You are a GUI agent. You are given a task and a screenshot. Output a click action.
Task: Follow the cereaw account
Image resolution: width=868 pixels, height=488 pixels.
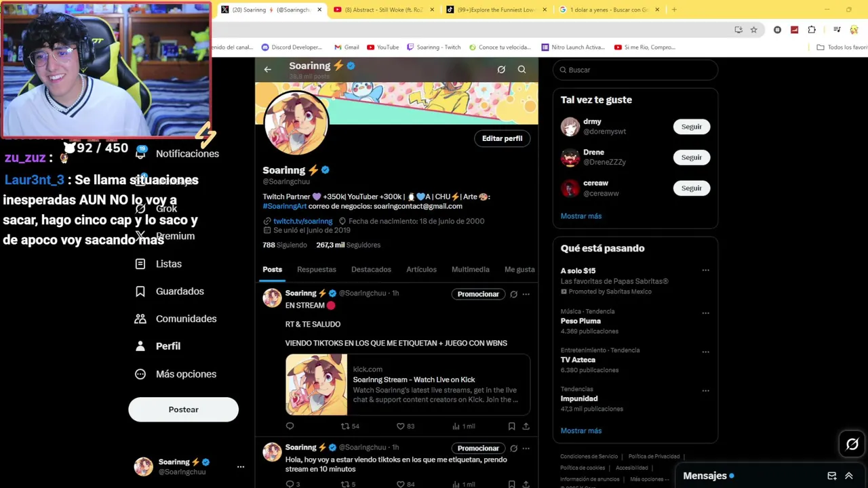click(691, 188)
